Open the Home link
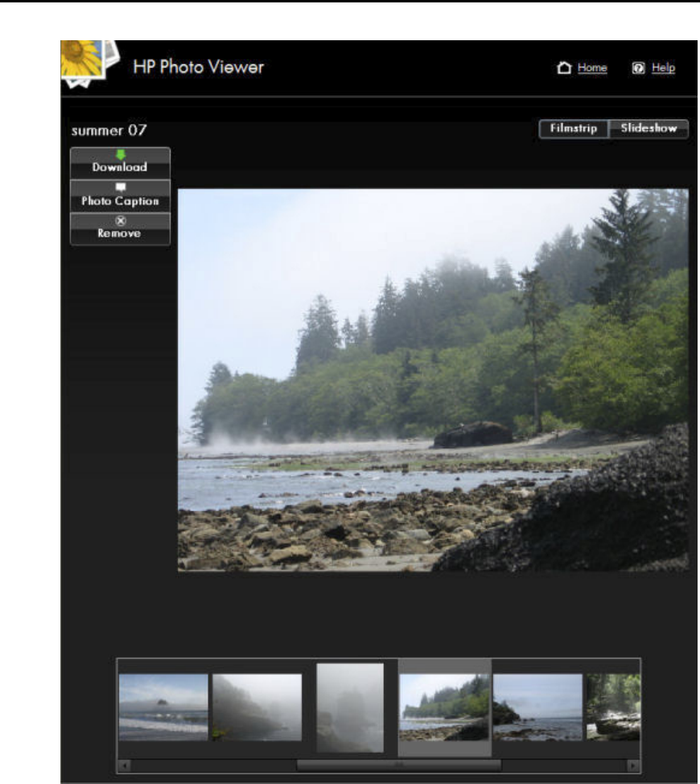The height and width of the screenshot is (784, 700). 592,68
